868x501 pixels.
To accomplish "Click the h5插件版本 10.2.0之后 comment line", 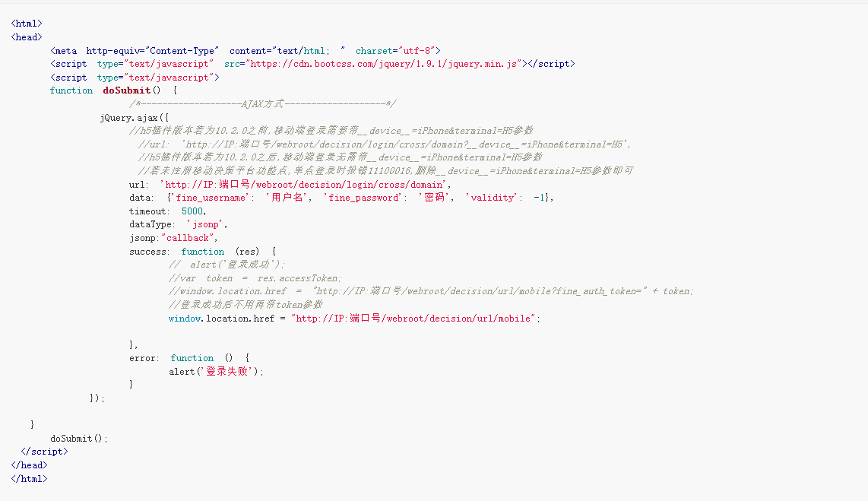I will click(x=340, y=157).
